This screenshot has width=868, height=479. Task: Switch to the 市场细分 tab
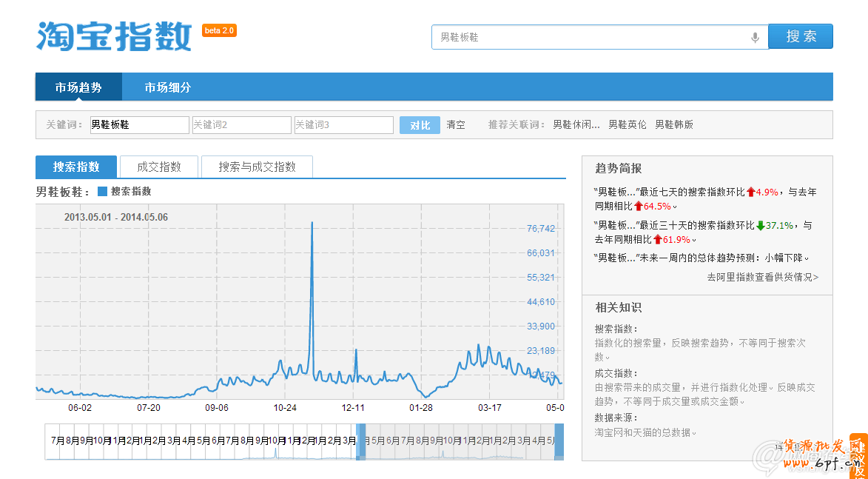click(167, 87)
